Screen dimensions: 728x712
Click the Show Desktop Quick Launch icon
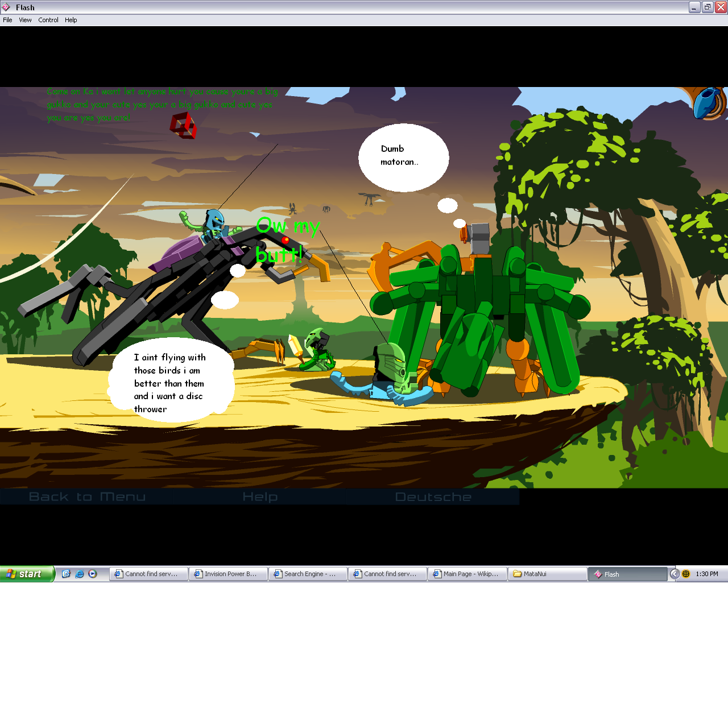tap(66, 574)
